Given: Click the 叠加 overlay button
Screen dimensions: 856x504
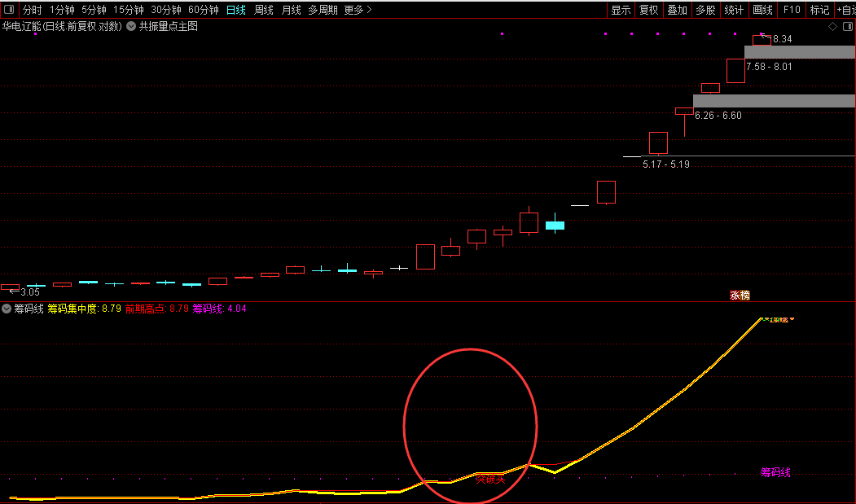Looking at the screenshot, I should pyautogui.click(x=677, y=10).
